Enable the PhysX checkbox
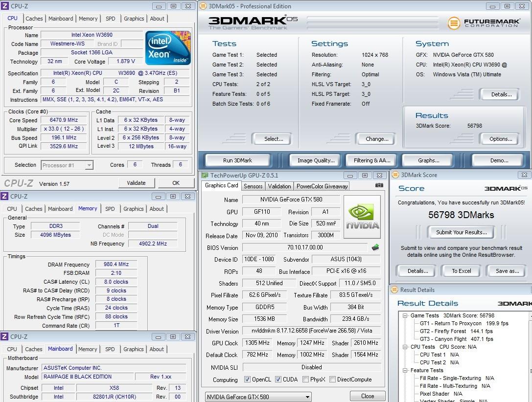The width and height of the screenshot is (532, 402). (x=306, y=380)
